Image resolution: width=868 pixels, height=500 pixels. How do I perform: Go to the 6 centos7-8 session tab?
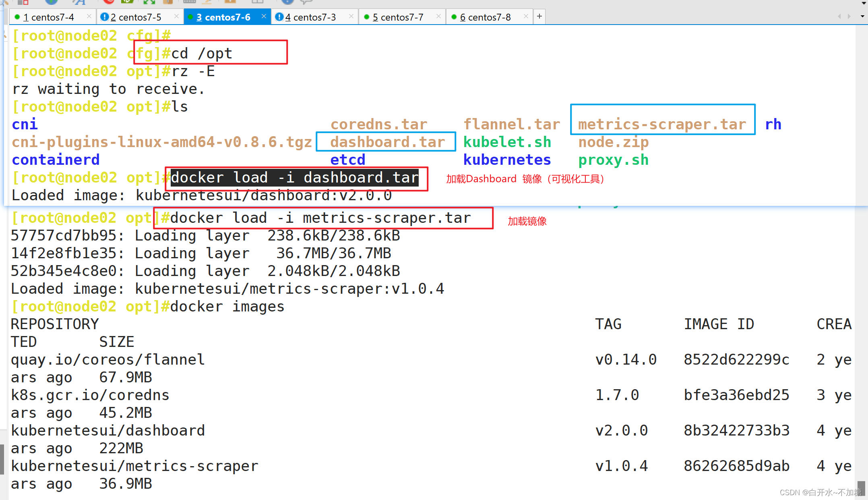[x=489, y=17]
